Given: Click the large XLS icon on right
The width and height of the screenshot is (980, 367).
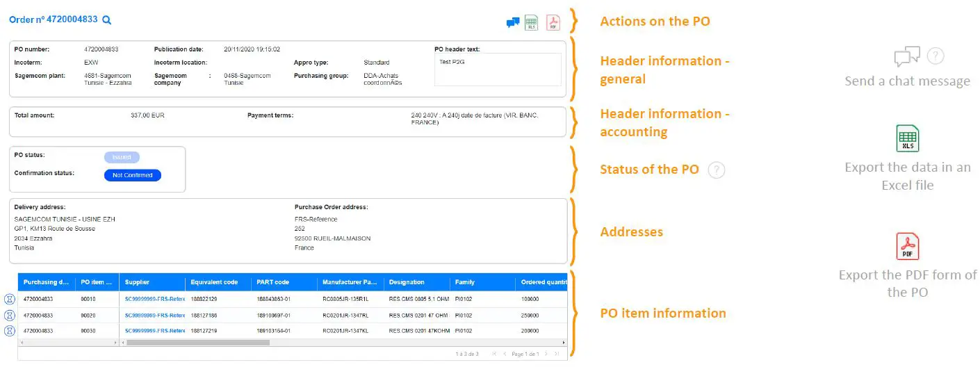Looking at the screenshot, I should [907, 138].
